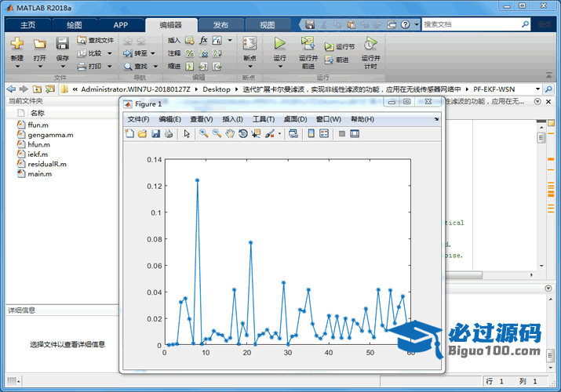561x392 pixels.
Task: Click the 名称 (Name) column header
Action: tap(37, 113)
